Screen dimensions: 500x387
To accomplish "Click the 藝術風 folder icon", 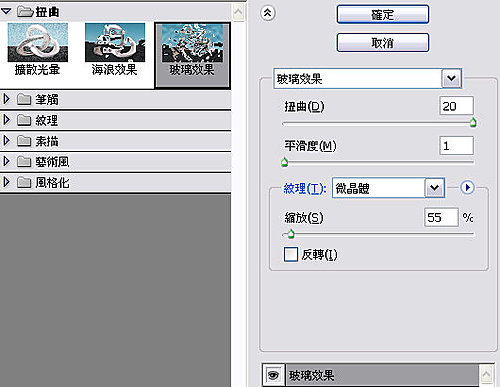I will [24, 162].
